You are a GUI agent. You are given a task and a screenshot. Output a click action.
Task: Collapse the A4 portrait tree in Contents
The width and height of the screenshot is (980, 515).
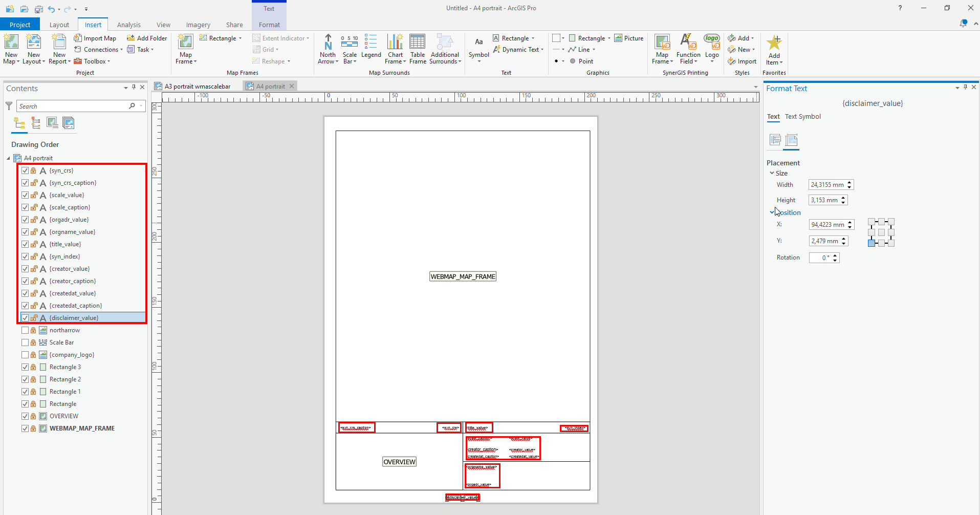click(8, 158)
